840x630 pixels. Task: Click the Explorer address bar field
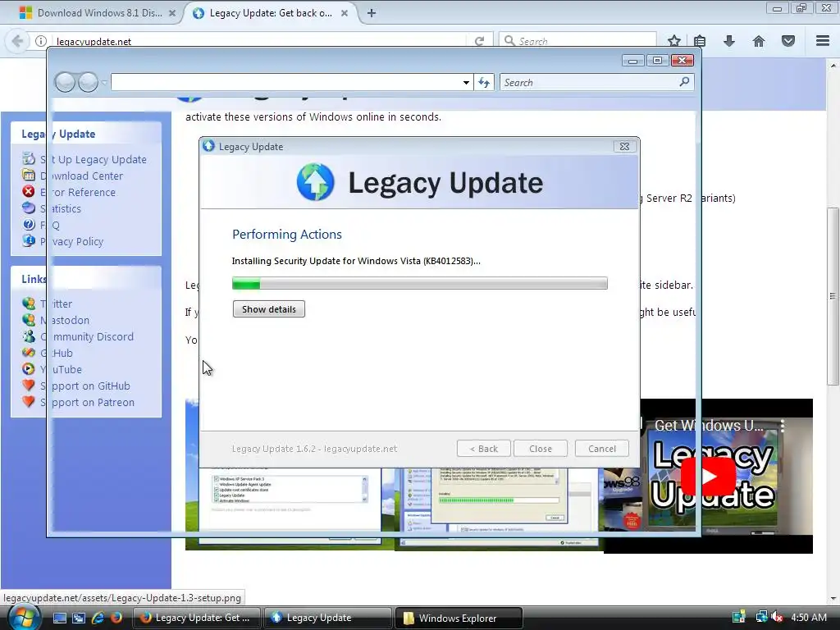click(285, 83)
